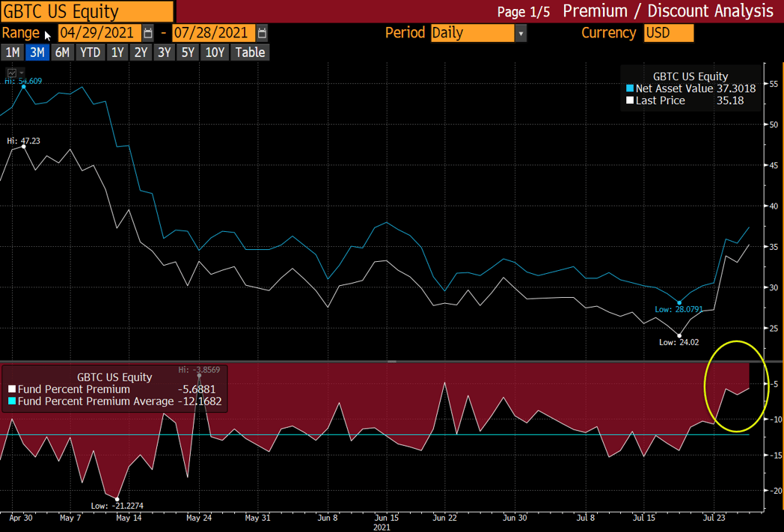784x532 pixels.
Task: Click the May 14 date axis label
Action: [x=129, y=518]
